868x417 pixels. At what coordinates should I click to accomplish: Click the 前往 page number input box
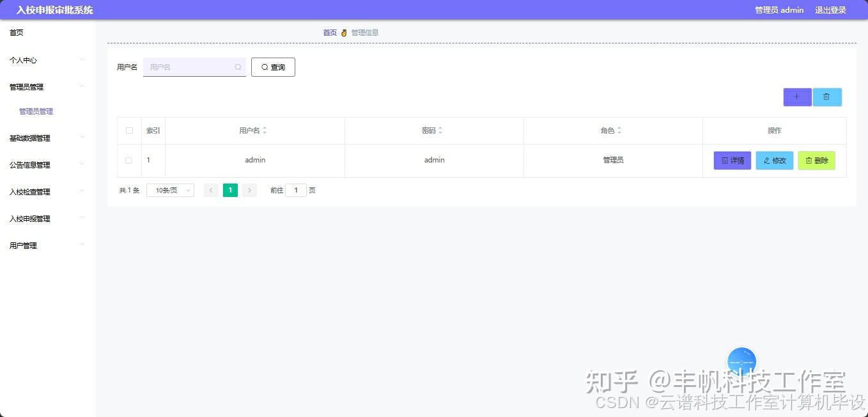[x=295, y=190]
